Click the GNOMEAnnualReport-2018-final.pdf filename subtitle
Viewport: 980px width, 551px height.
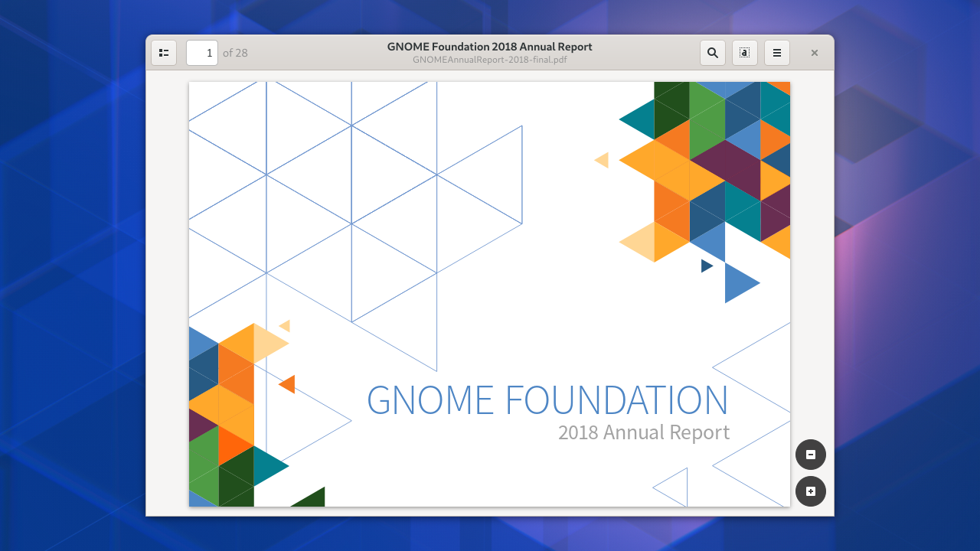pyautogui.click(x=490, y=59)
